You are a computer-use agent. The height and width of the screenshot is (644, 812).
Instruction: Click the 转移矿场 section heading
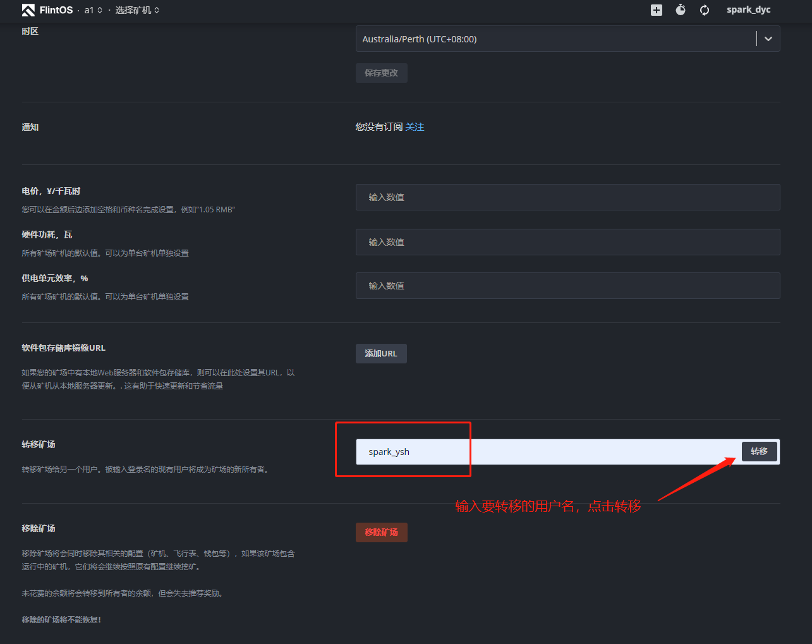point(39,444)
